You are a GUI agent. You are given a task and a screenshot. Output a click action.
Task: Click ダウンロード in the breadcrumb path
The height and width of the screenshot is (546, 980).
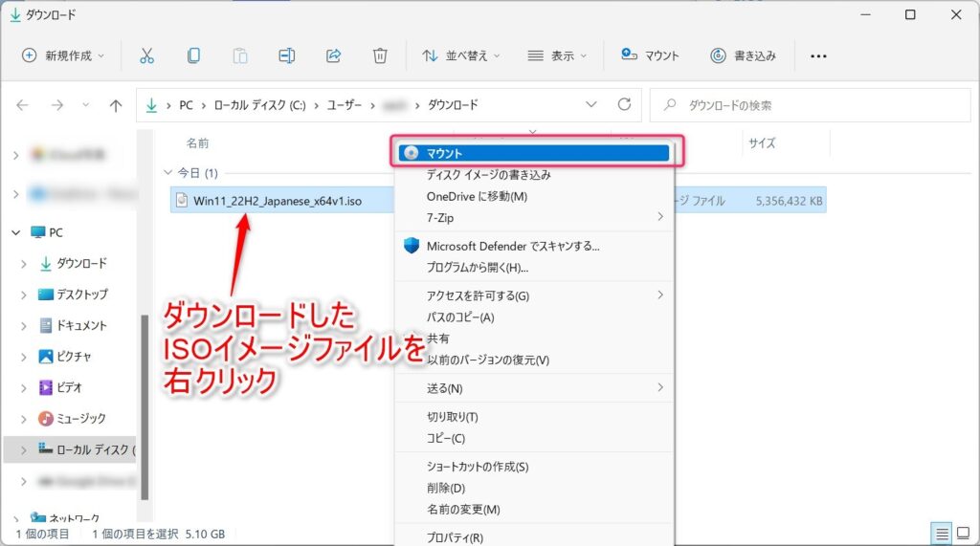click(x=453, y=105)
